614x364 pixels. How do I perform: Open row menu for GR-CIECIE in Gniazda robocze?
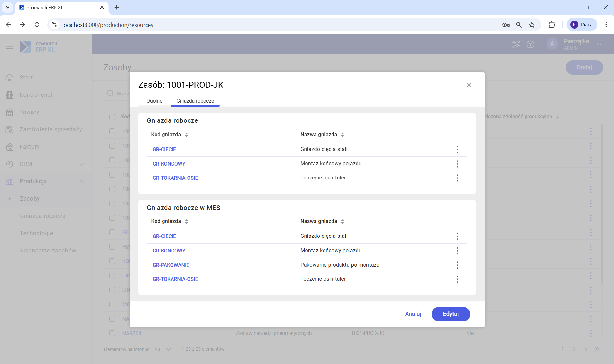tap(457, 149)
